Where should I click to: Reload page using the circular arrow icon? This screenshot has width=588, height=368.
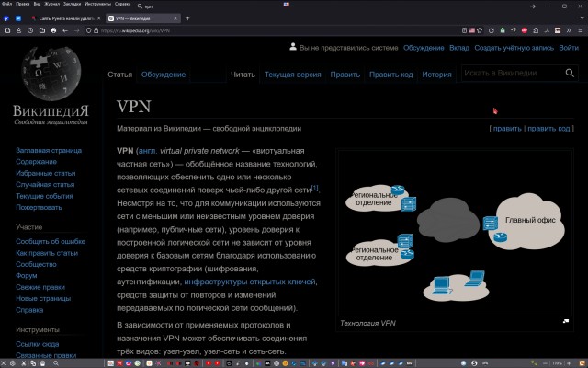click(492, 30)
